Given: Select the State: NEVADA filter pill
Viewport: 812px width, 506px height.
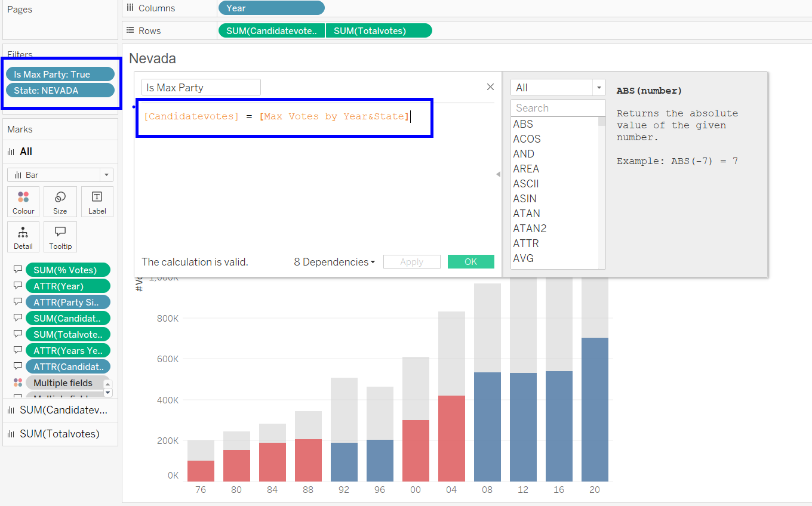Looking at the screenshot, I should [60, 90].
